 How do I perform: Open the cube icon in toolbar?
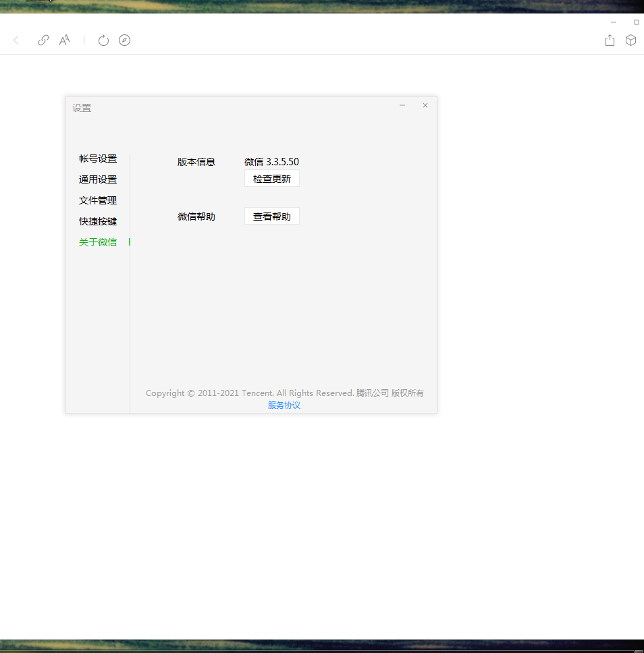point(630,40)
